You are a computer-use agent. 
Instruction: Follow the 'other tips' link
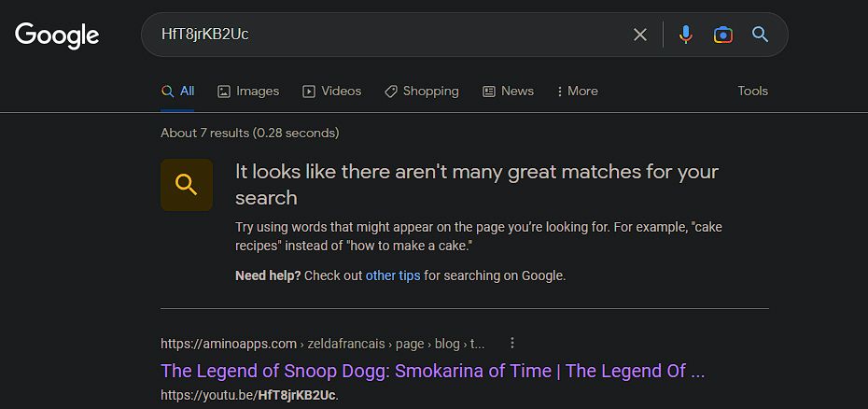click(393, 275)
